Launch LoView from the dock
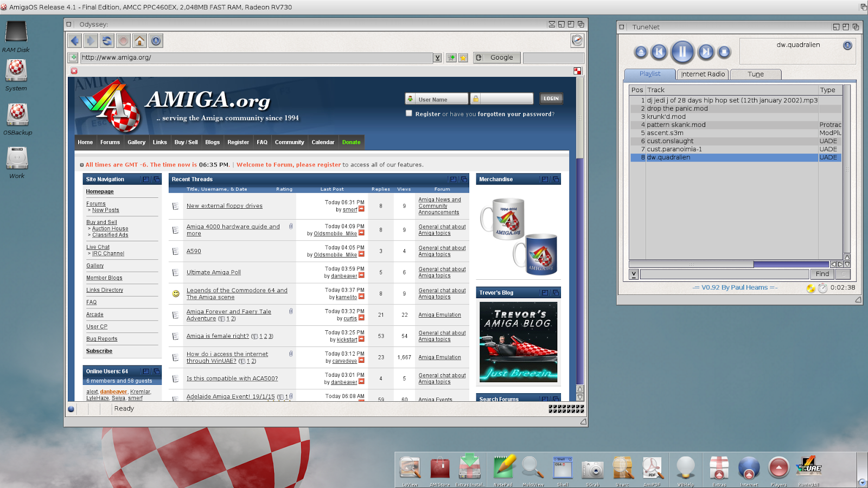The width and height of the screenshot is (868, 488). pos(410,470)
